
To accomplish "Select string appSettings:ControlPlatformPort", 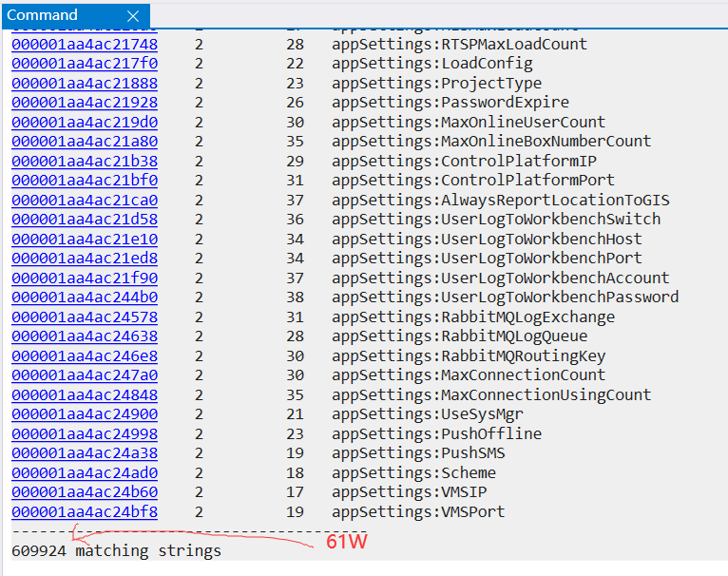I will point(473,181).
